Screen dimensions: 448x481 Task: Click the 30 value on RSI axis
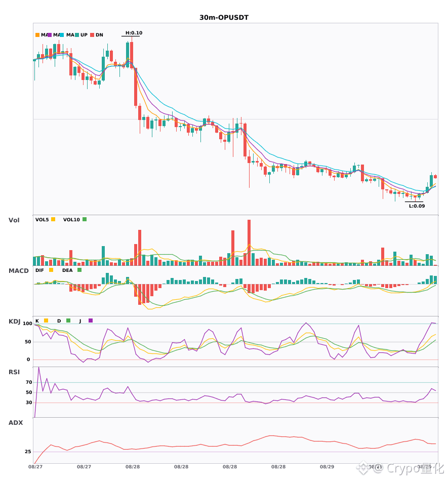pos(29,402)
